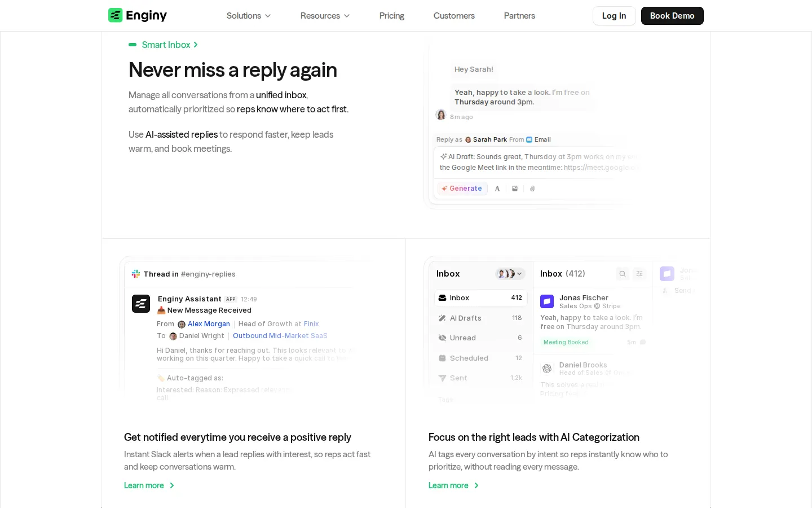Image resolution: width=812 pixels, height=508 pixels.
Task: Click the Email channel icon in Reply as
Action: click(x=529, y=139)
